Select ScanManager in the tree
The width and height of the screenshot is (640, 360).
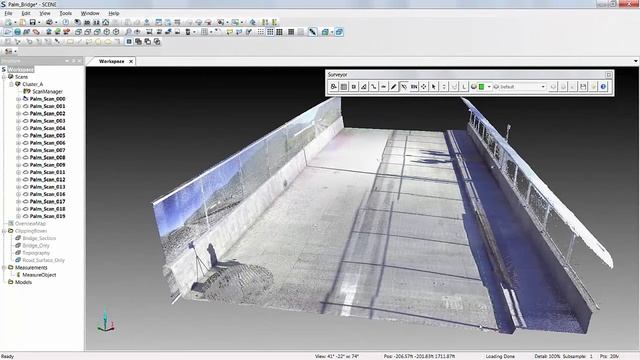(x=47, y=91)
